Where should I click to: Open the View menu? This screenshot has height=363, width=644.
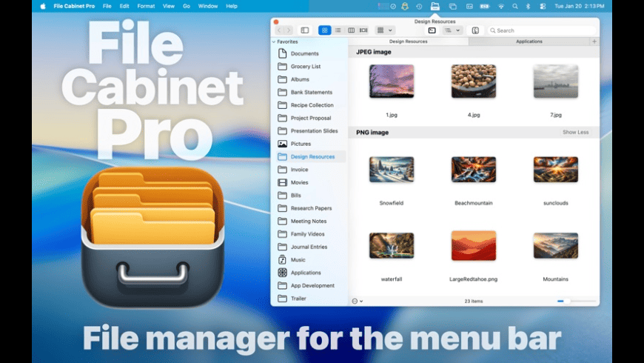(x=168, y=6)
